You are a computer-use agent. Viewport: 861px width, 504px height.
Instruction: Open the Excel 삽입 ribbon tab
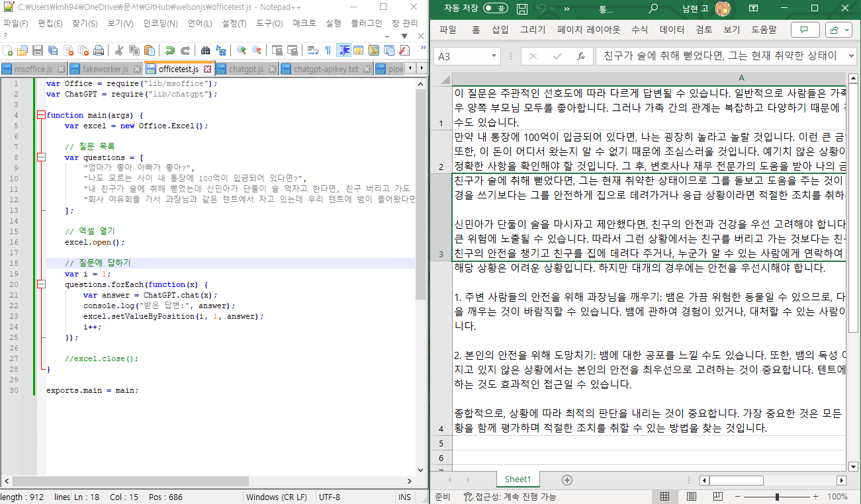[500, 30]
